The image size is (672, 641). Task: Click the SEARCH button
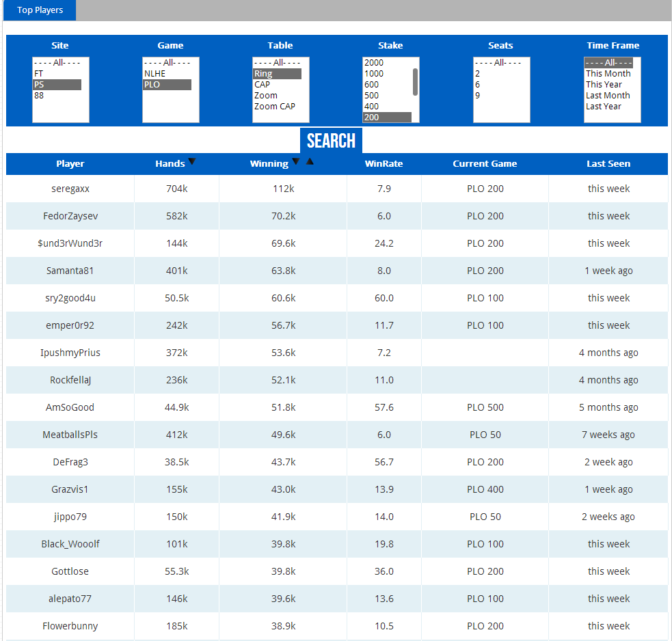(x=331, y=141)
